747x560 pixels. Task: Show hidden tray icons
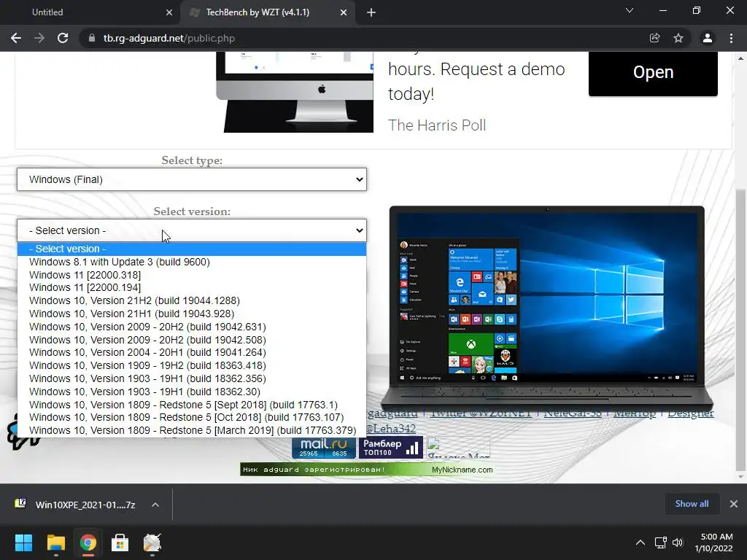tap(640, 542)
